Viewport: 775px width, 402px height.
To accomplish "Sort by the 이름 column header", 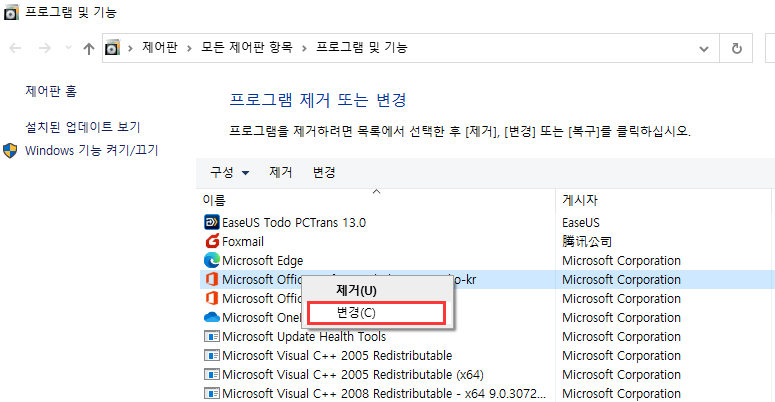I will (x=214, y=200).
